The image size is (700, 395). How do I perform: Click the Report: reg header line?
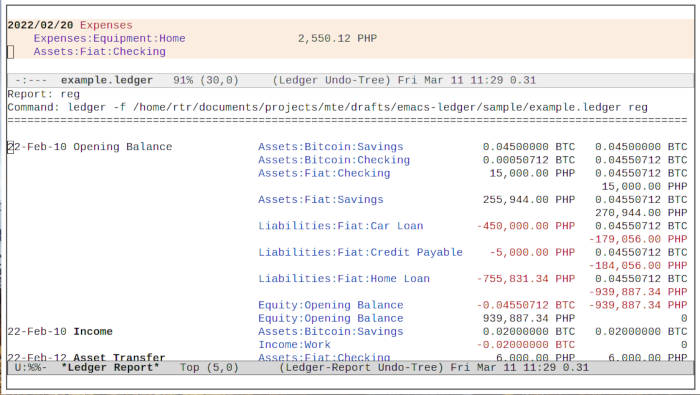point(44,94)
